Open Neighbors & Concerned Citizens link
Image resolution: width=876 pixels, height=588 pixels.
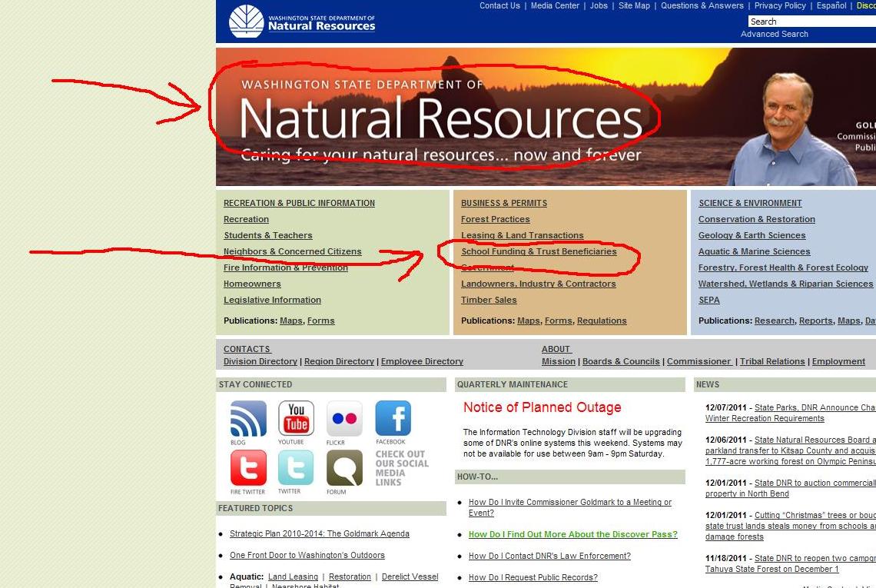click(x=292, y=252)
